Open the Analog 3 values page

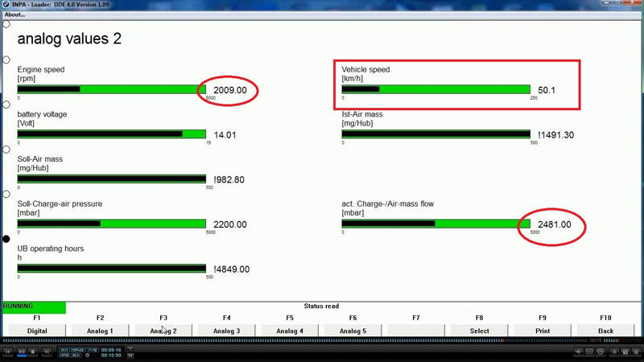pyautogui.click(x=226, y=331)
